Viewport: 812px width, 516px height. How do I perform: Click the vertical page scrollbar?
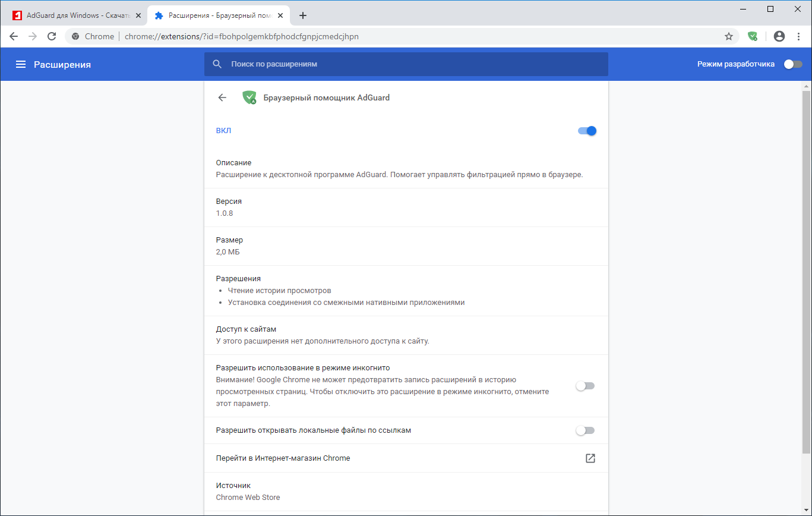coord(806,273)
